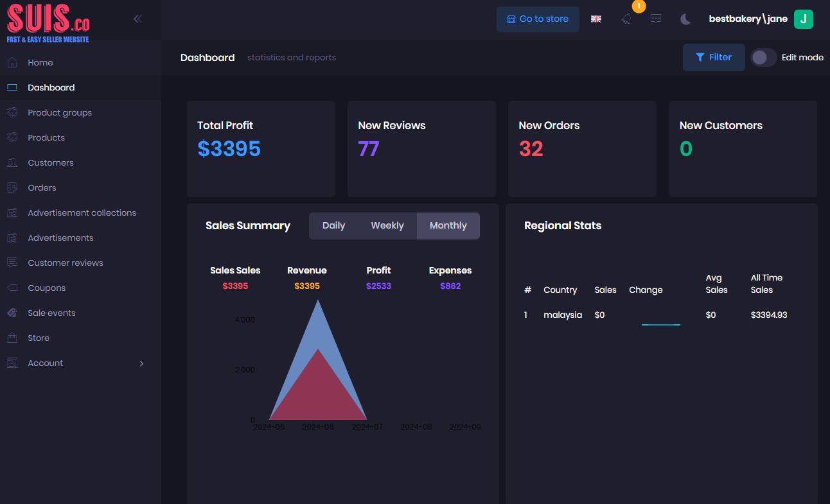
Task: Click the Go to store button
Action: [x=538, y=19]
